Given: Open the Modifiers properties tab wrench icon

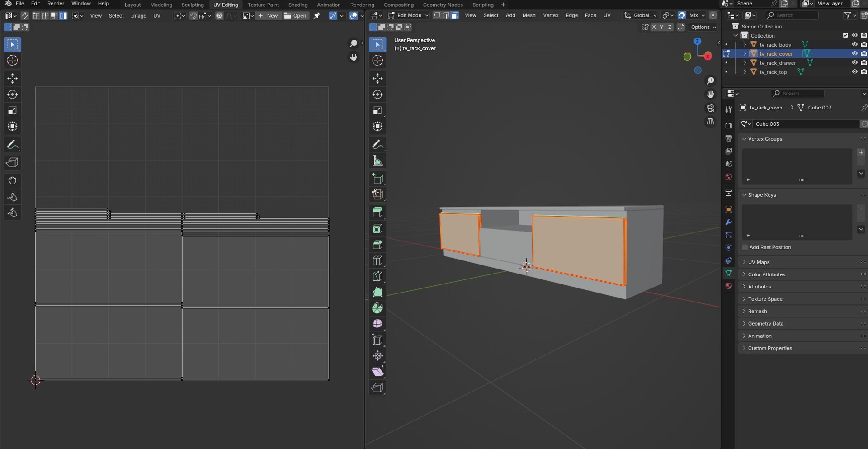Looking at the screenshot, I should (728, 222).
